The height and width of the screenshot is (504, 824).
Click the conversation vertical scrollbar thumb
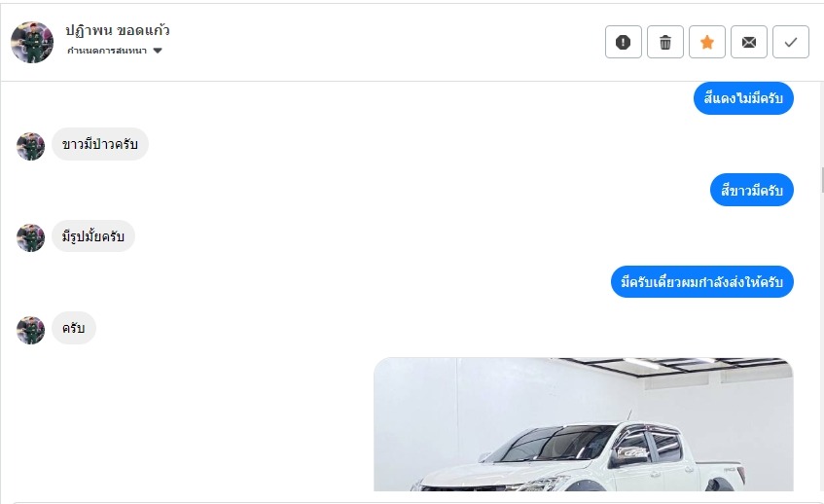[822, 180]
